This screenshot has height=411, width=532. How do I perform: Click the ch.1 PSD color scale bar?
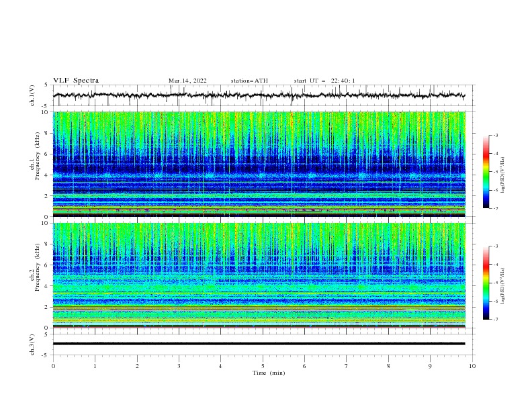click(486, 172)
